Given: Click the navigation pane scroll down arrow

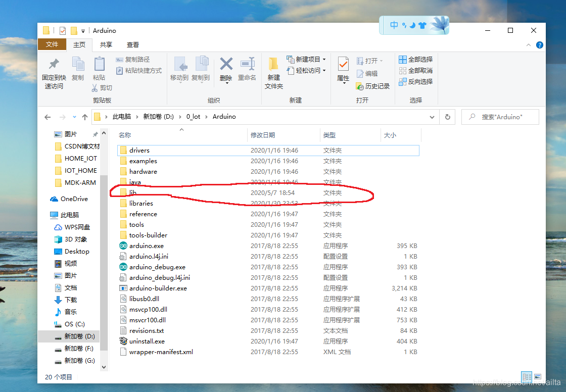Looking at the screenshot, I should 104,367.
